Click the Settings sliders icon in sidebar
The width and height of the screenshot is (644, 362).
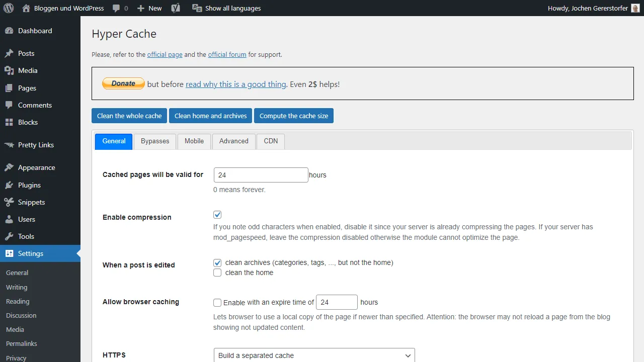9,253
